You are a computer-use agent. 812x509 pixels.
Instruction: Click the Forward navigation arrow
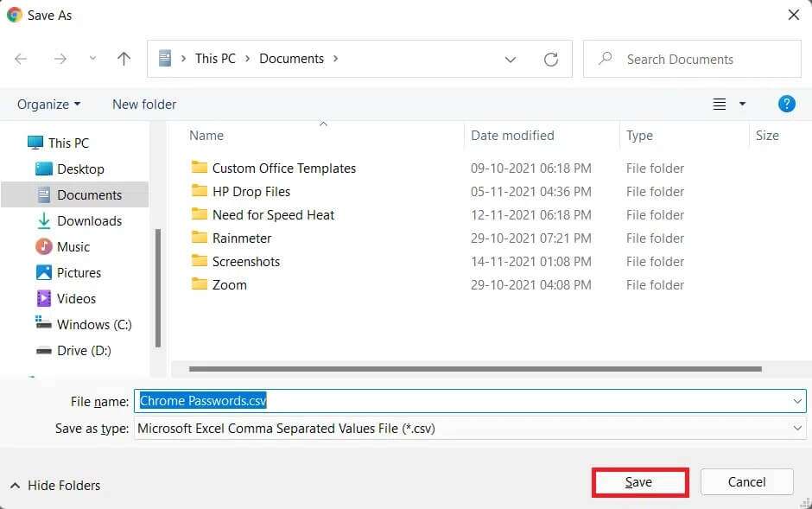point(60,59)
